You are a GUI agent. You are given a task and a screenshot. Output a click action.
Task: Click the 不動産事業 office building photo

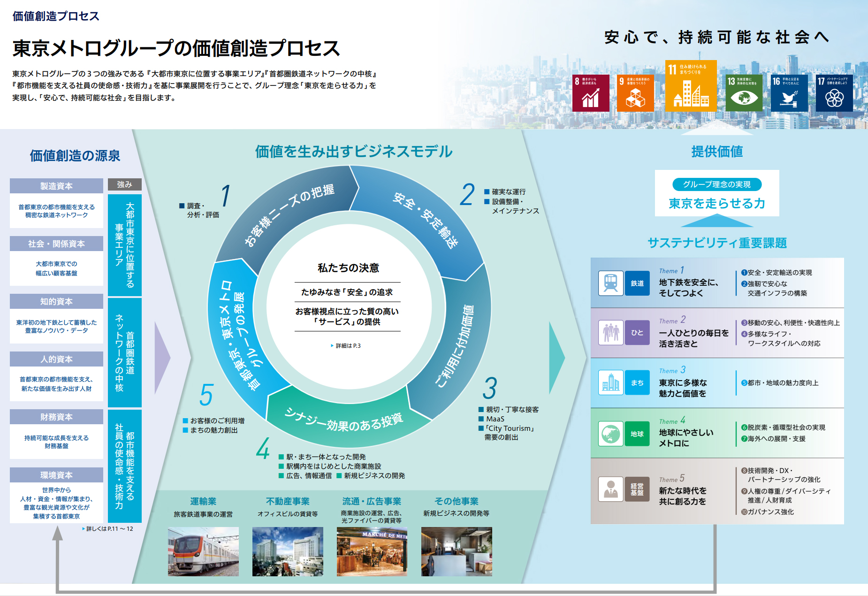click(x=288, y=551)
